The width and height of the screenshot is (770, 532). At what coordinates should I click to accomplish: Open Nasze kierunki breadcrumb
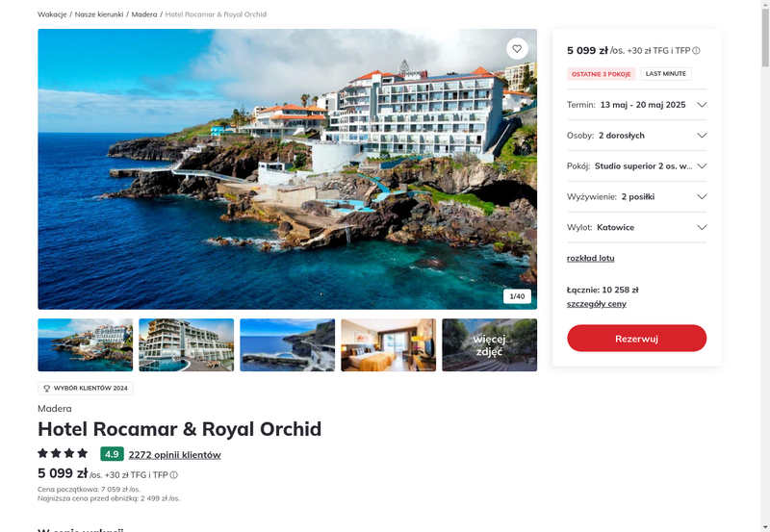point(99,14)
